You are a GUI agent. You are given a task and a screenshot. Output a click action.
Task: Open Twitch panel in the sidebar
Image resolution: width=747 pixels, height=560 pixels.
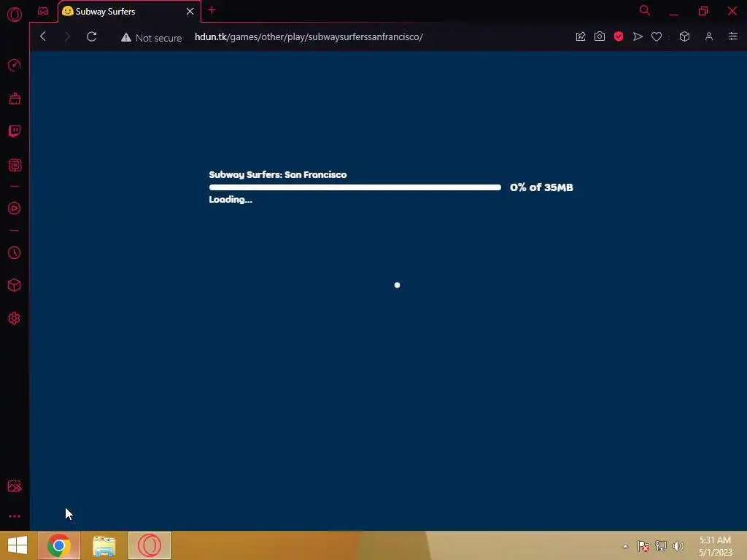coord(15,131)
